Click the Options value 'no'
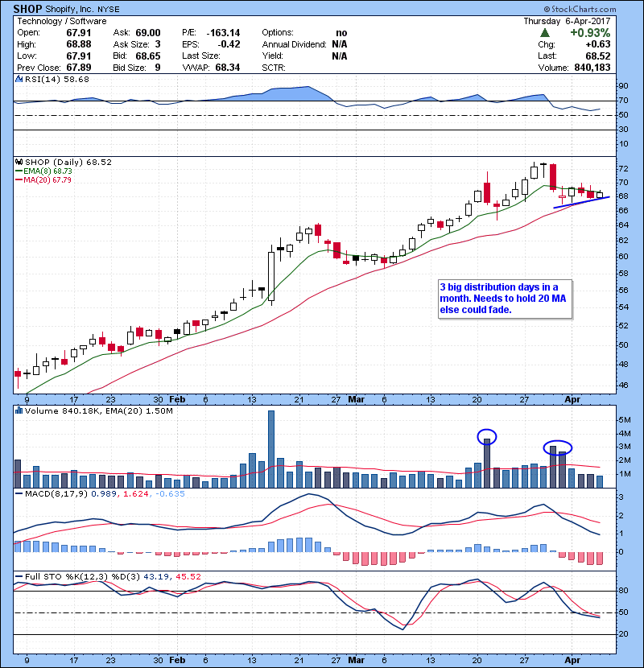The height and width of the screenshot is (668, 644). pos(341,33)
